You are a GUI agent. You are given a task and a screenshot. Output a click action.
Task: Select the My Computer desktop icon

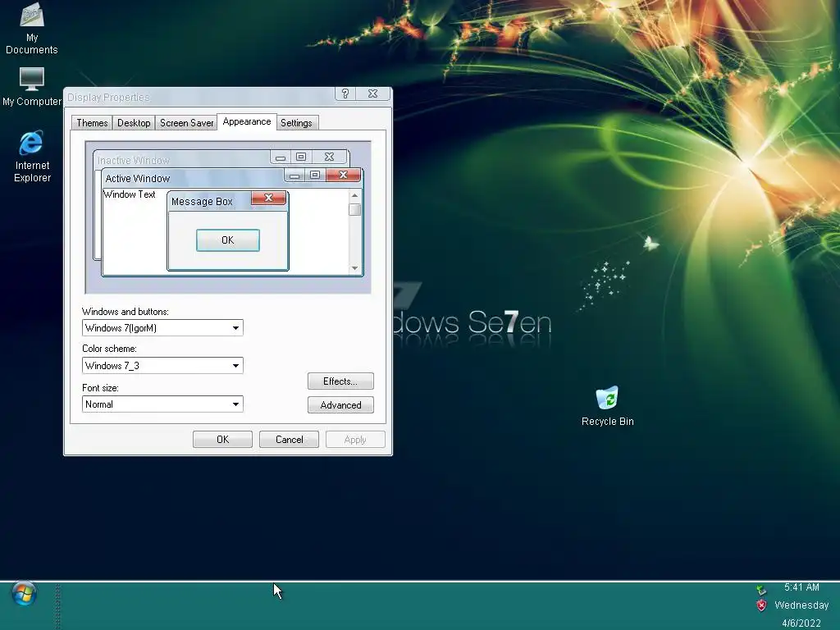[x=32, y=87]
